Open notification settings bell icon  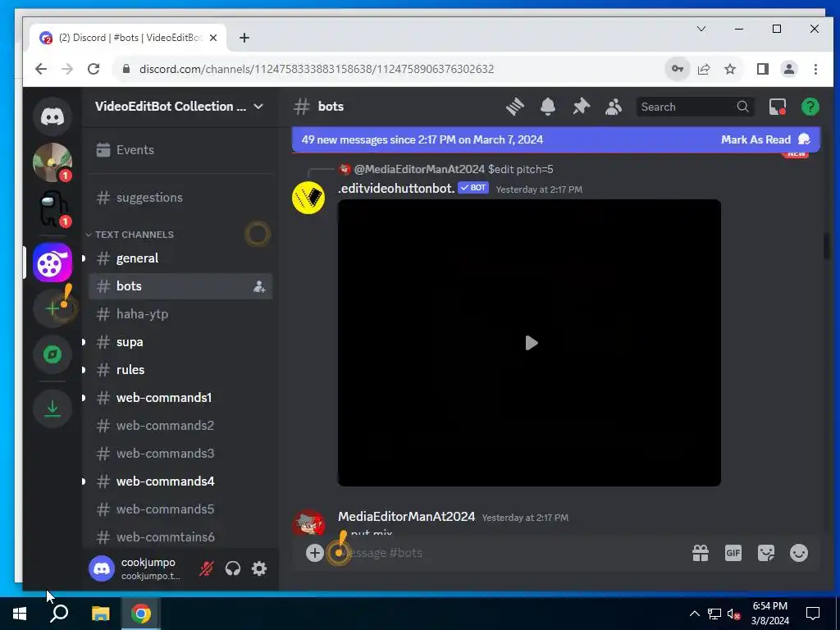pos(547,107)
